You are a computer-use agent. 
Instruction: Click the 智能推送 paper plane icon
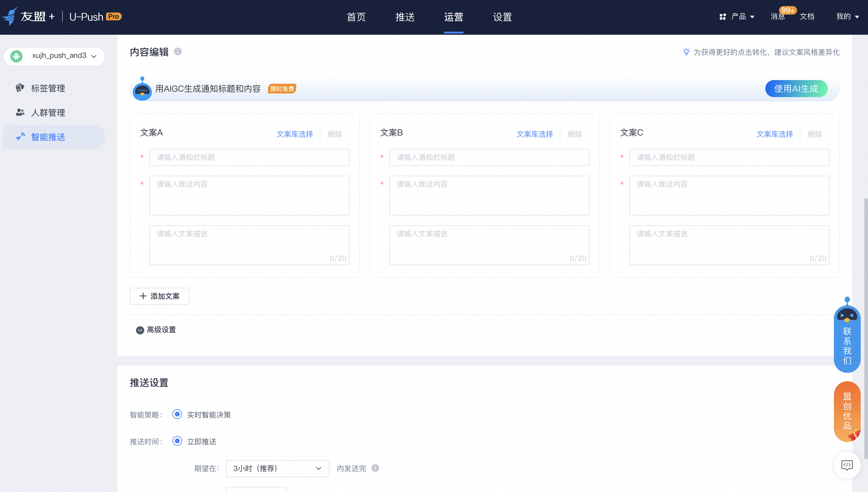pos(20,136)
